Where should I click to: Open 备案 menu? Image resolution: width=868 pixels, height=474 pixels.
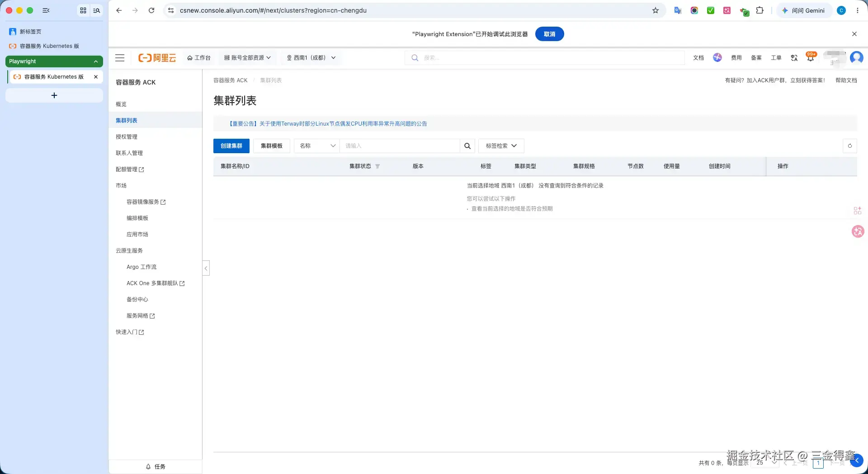tap(756, 58)
